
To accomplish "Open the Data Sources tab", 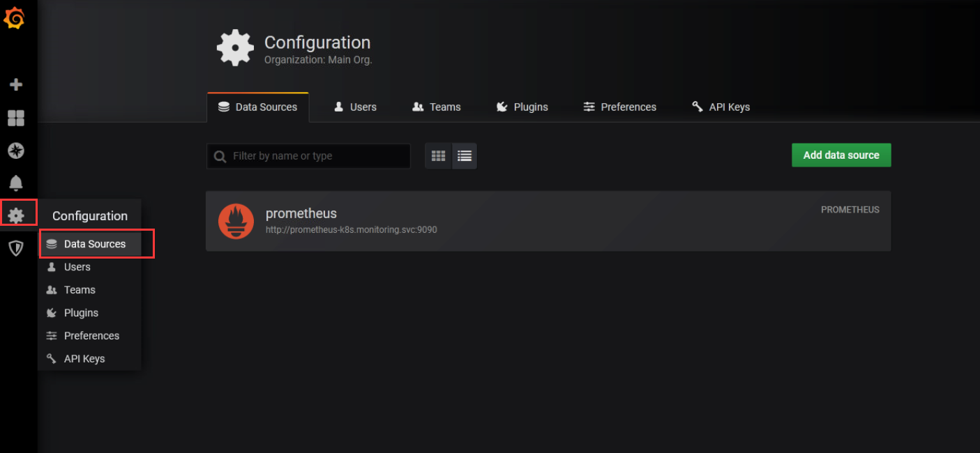I will click(258, 107).
